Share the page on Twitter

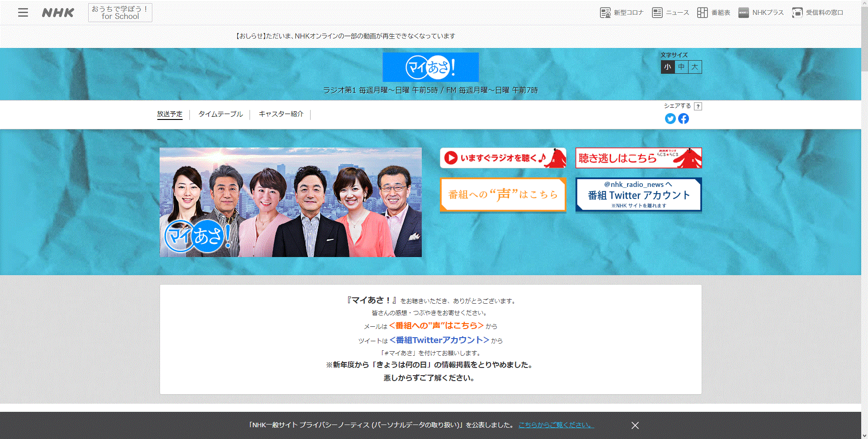(x=670, y=119)
